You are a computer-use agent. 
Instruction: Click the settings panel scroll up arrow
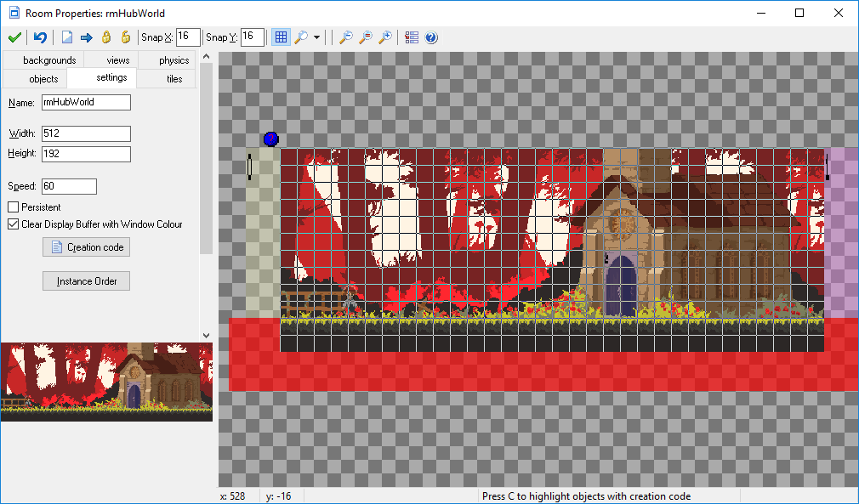206,56
